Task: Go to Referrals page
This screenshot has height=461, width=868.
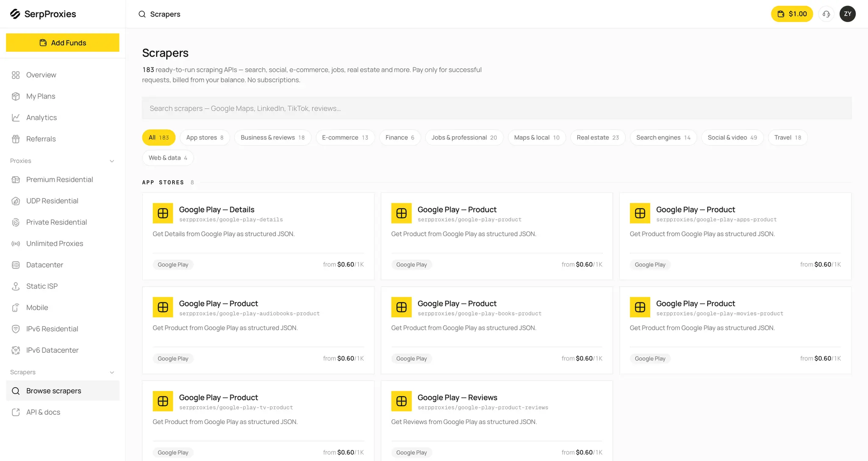Action: tap(63, 139)
